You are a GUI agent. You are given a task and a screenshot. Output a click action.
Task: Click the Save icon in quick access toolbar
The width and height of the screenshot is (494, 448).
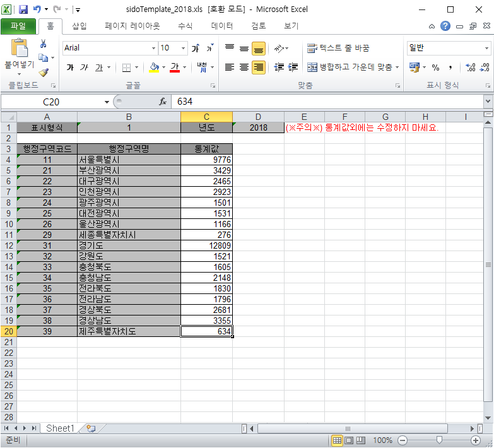tap(23, 9)
